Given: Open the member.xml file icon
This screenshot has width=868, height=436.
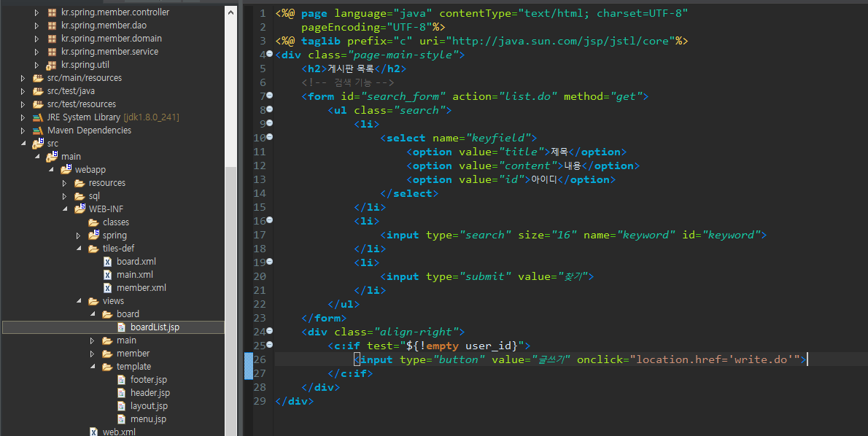Looking at the screenshot, I should tap(108, 288).
